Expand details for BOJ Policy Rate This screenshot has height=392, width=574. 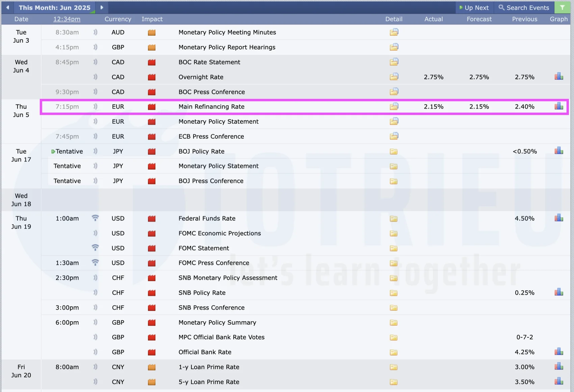(x=394, y=152)
